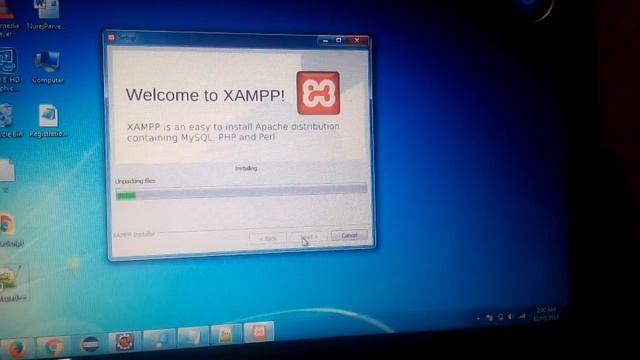Image resolution: width=640 pixels, height=360 pixels.
Task: Open the Registration file on desktop
Action: point(48,120)
